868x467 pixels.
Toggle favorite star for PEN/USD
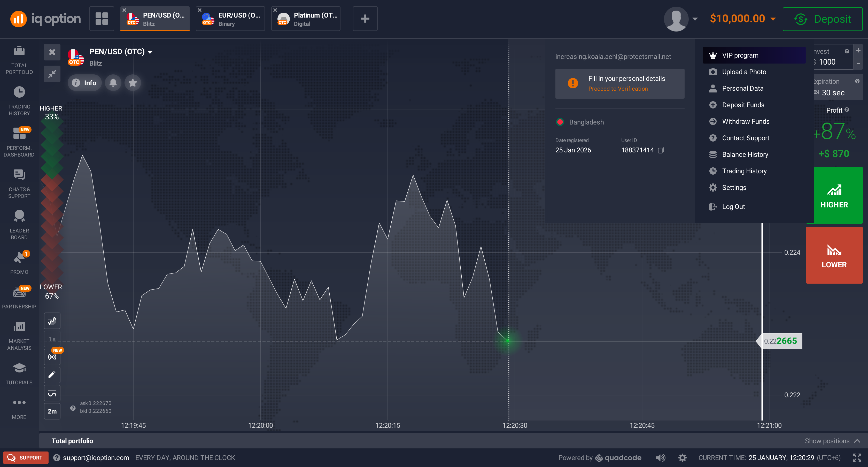click(x=133, y=83)
